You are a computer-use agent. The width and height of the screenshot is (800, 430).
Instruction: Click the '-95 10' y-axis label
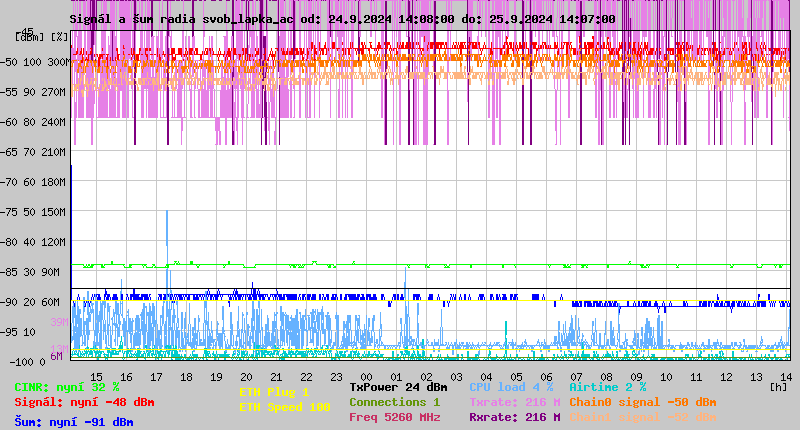pyautogui.click(x=18, y=333)
